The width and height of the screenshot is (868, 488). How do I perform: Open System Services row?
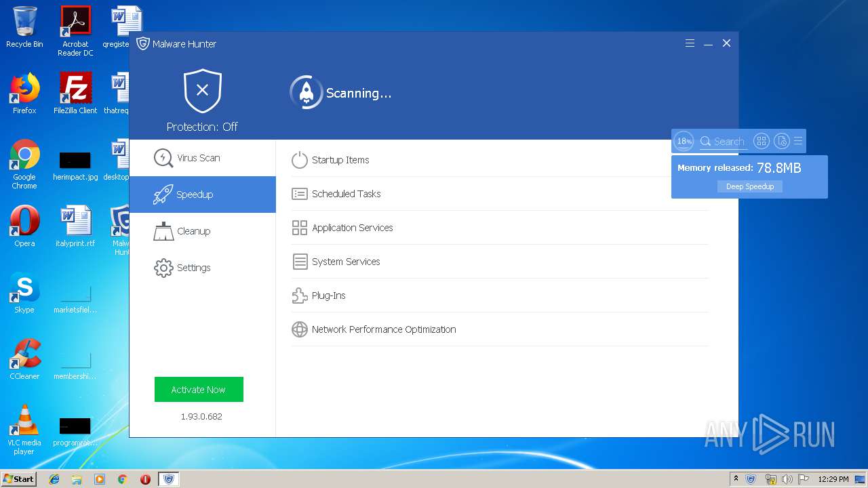[x=500, y=262]
